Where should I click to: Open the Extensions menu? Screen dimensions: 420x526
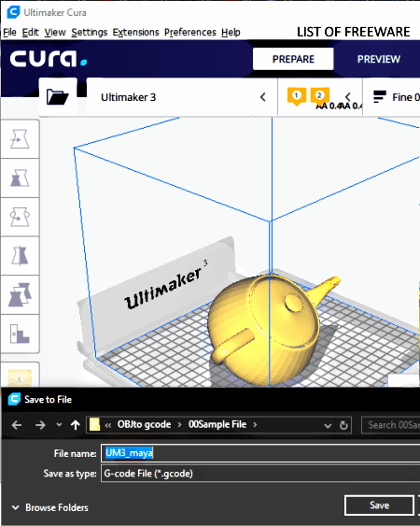(135, 32)
